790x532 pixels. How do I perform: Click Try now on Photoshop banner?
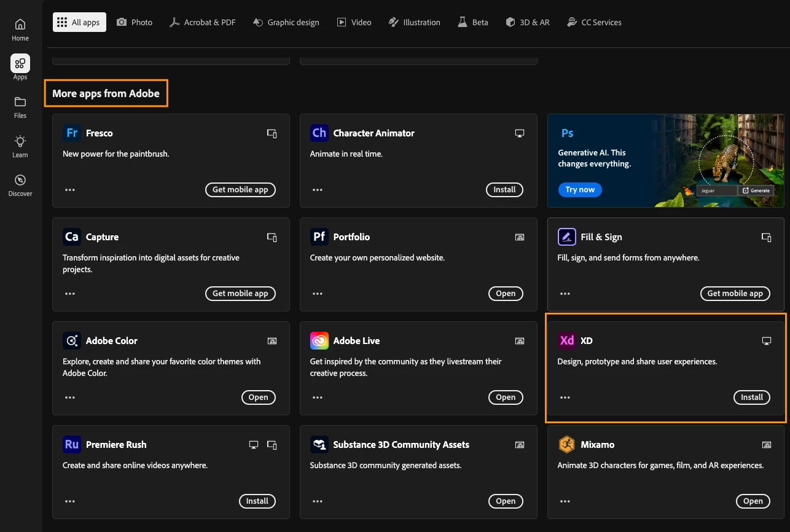point(580,190)
